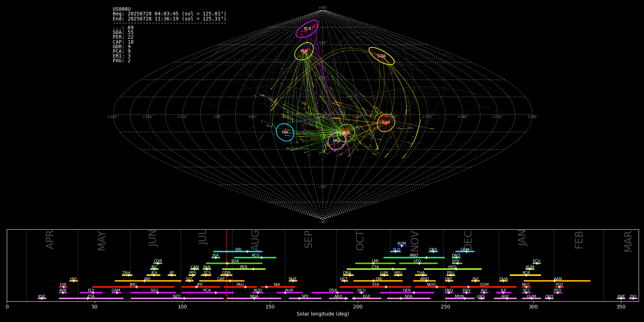Click the NIA shower bar in the timeline
This screenshot has height=322, width=644.
point(278,287)
